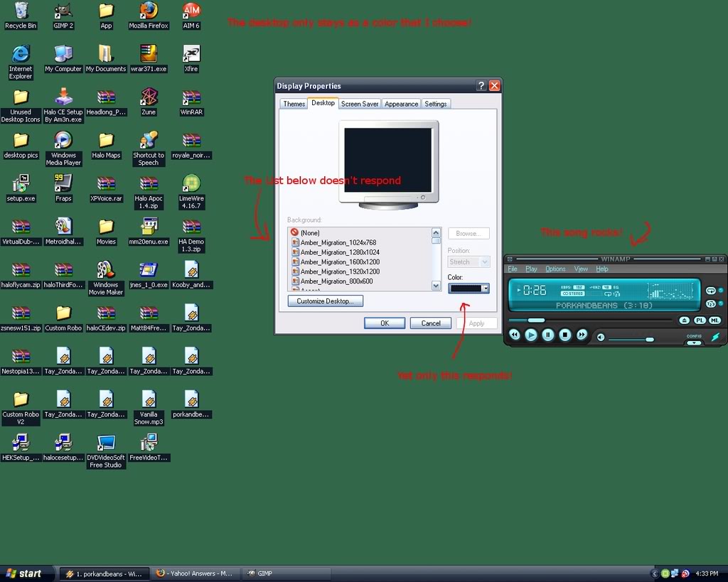Image resolution: width=728 pixels, height=582 pixels.
Task: Select AIM 6 desktop icon
Action: point(191,16)
